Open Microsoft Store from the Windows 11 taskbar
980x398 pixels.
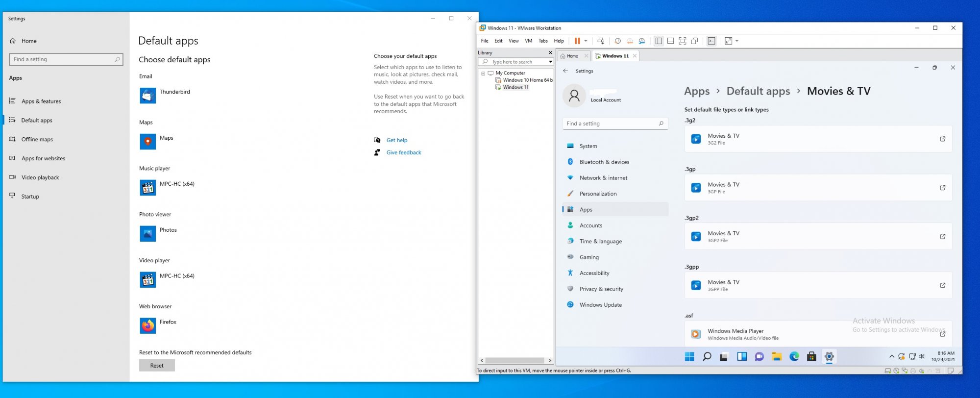point(811,357)
